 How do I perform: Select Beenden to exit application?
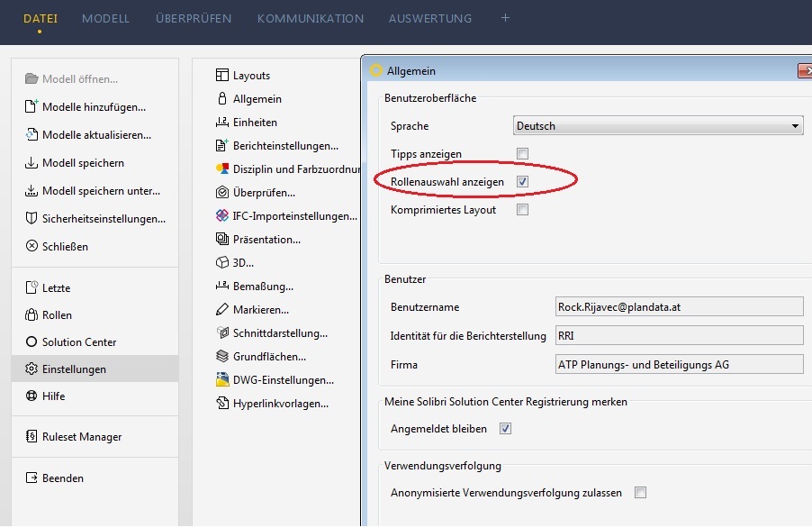62,478
